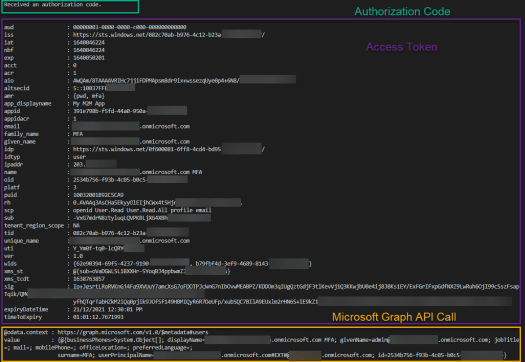Click the "1640050201" exp value
The height and width of the screenshot is (362, 525).
[89, 58]
